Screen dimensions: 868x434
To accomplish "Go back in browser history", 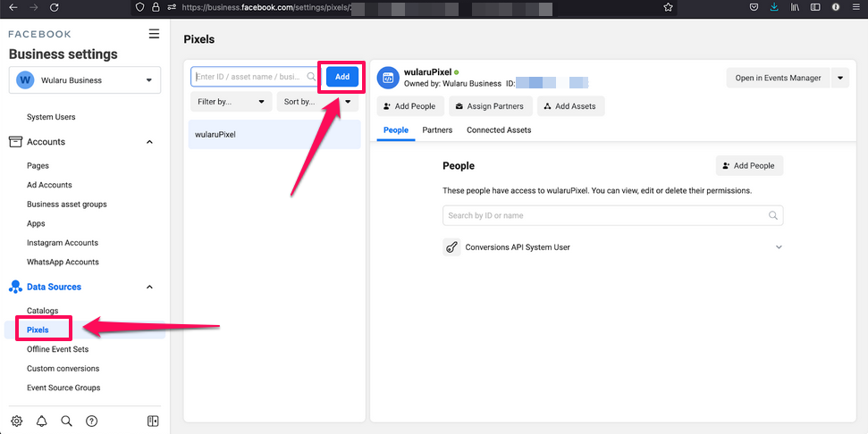I will [x=13, y=7].
